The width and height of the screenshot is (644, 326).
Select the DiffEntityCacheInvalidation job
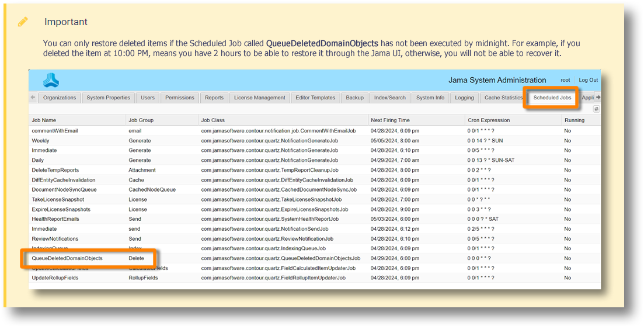click(x=64, y=180)
